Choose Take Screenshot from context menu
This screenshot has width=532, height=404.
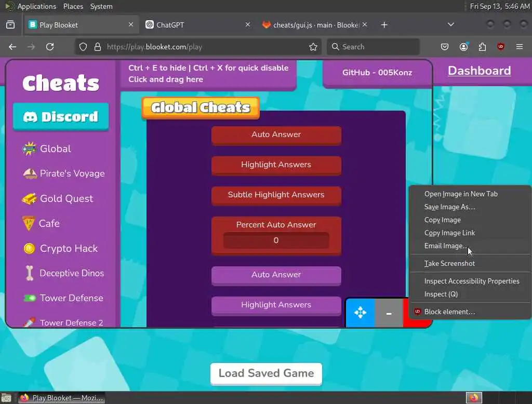pos(470,264)
